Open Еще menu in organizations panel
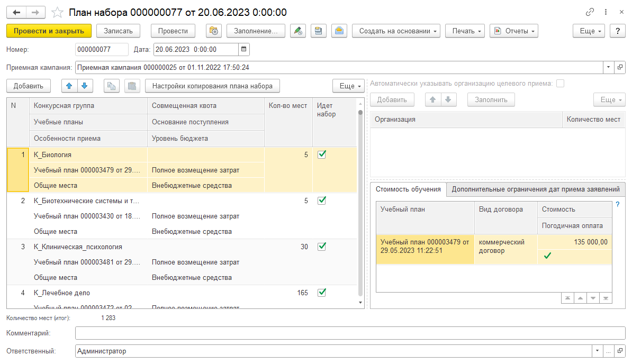632x364 pixels. click(x=609, y=99)
